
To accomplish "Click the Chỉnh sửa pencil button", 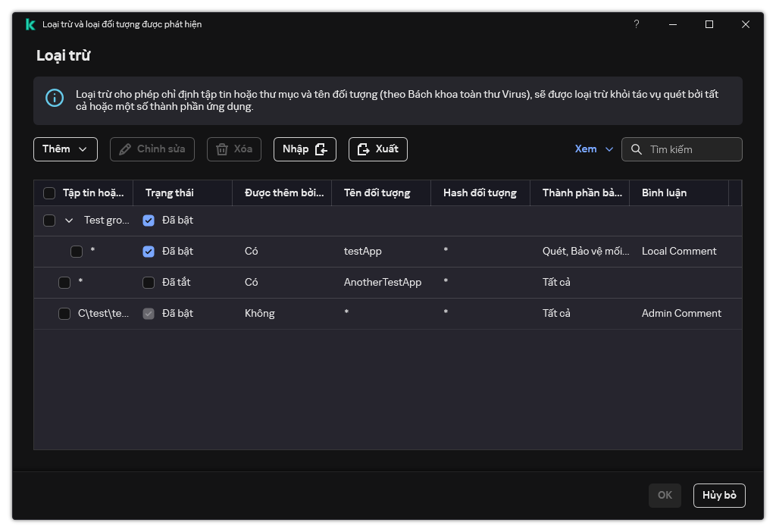I will click(x=152, y=149).
